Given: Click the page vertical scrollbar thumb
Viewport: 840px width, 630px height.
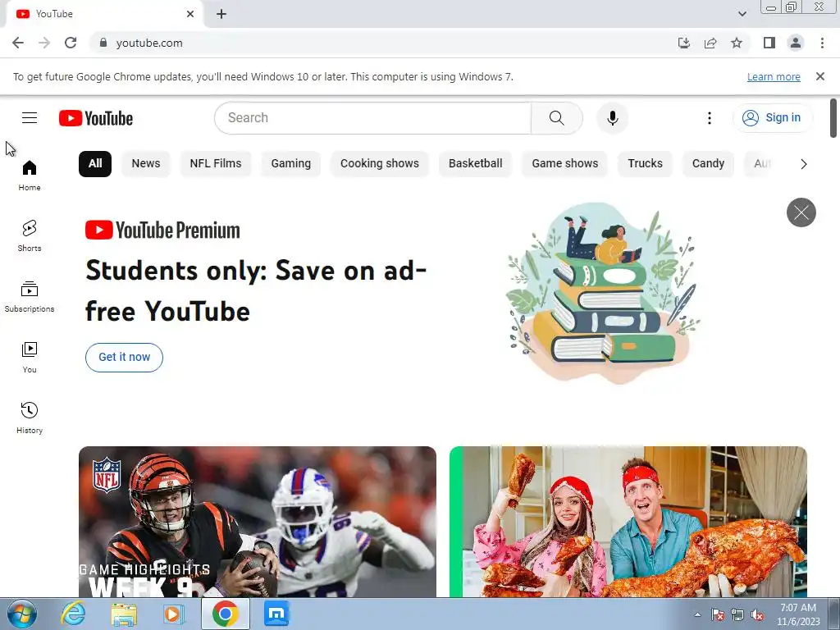Looking at the screenshot, I should (x=833, y=118).
